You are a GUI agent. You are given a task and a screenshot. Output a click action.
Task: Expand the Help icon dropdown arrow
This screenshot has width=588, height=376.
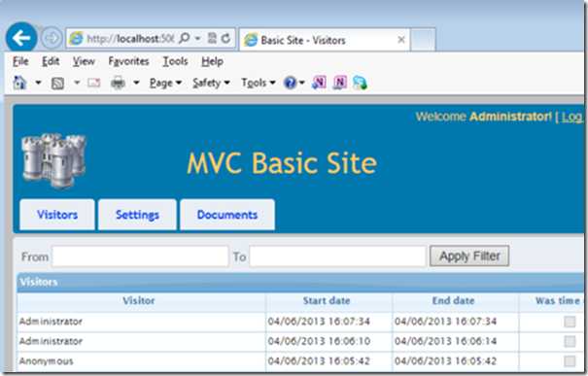click(x=301, y=83)
